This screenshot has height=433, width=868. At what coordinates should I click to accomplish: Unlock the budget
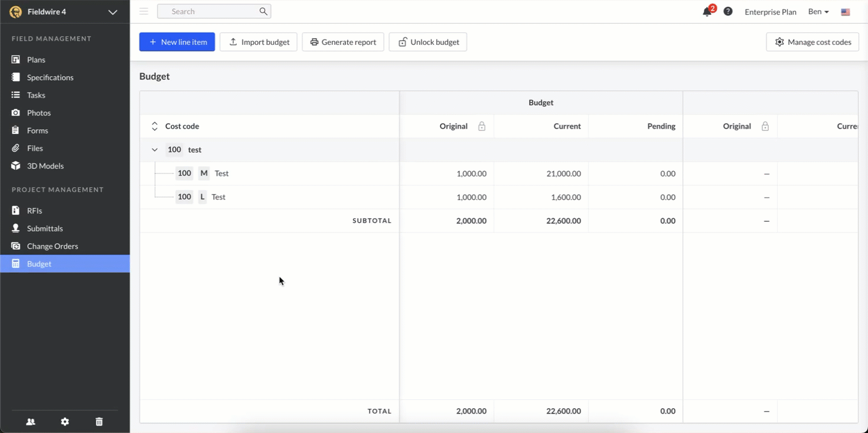428,42
